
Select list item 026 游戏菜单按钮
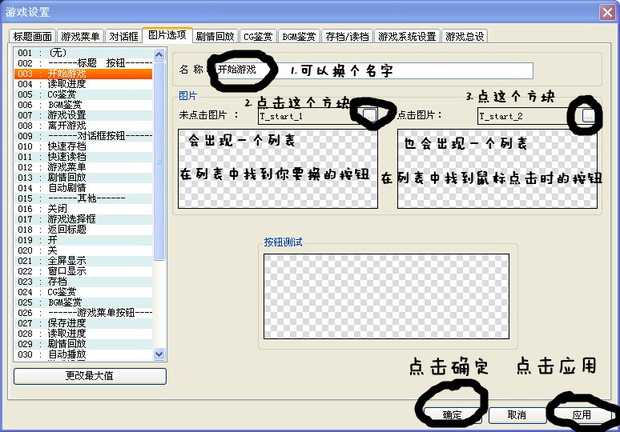click(83, 313)
